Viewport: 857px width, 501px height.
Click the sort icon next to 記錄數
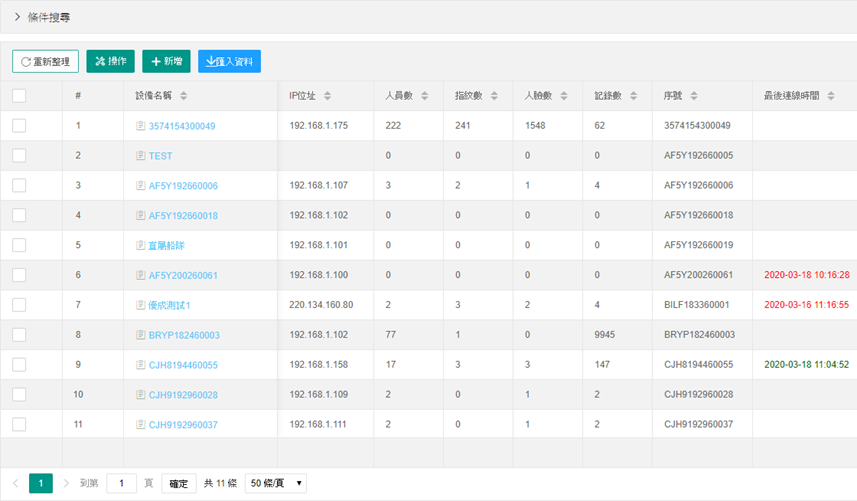[x=634, y=96]
